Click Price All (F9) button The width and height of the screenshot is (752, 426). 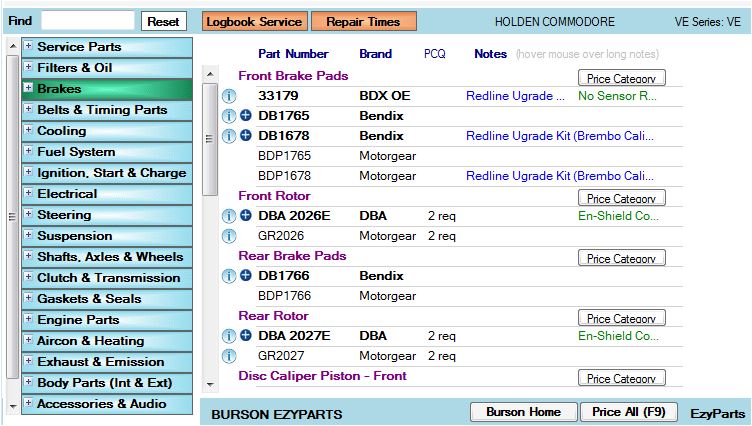pyautogui.click(x=629, y=412)
